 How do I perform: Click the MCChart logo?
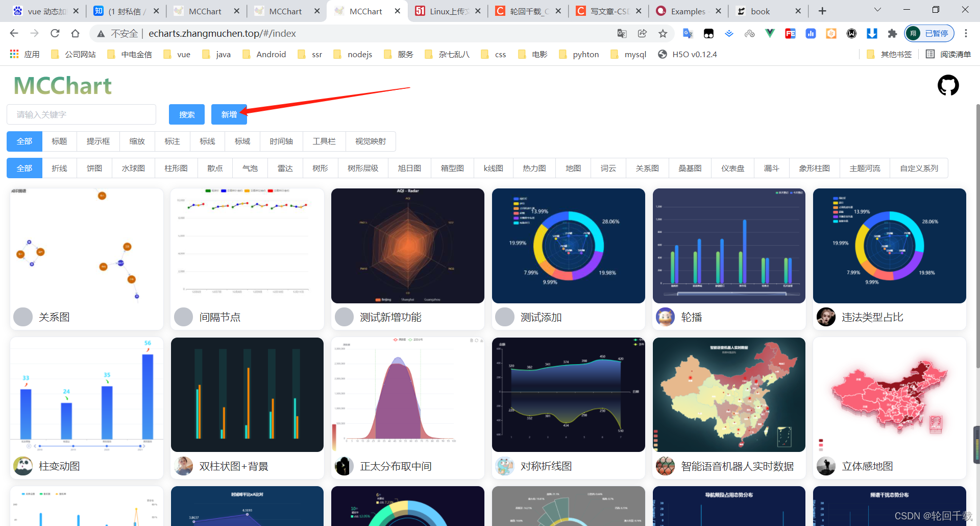pyautogui.click(x=62, y=86)
